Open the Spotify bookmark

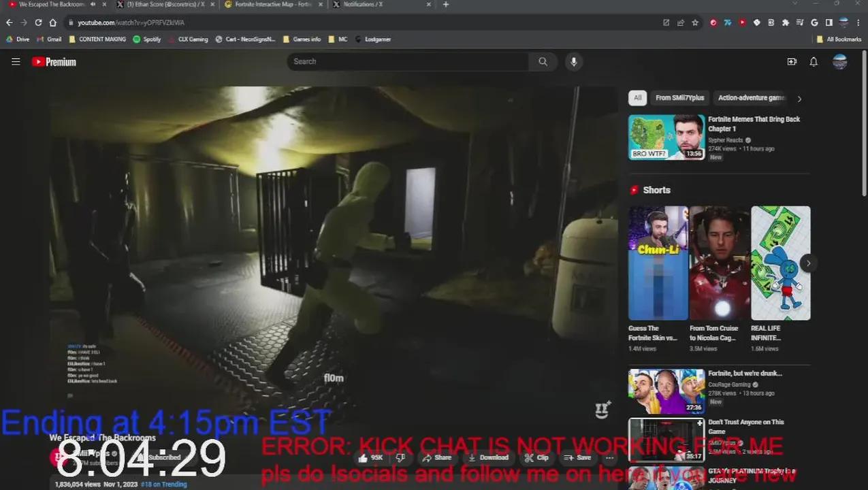pyautogui.click(x=147, y=39)
